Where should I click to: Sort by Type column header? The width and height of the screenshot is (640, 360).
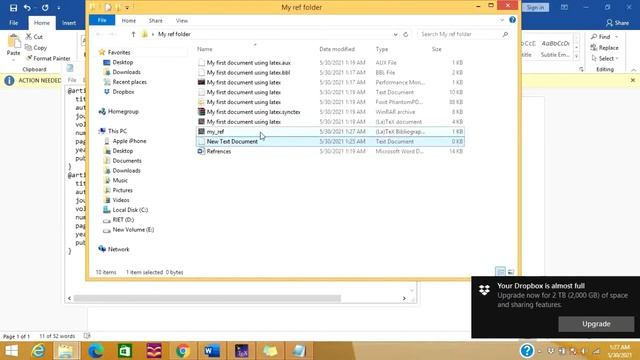point(382,49)
